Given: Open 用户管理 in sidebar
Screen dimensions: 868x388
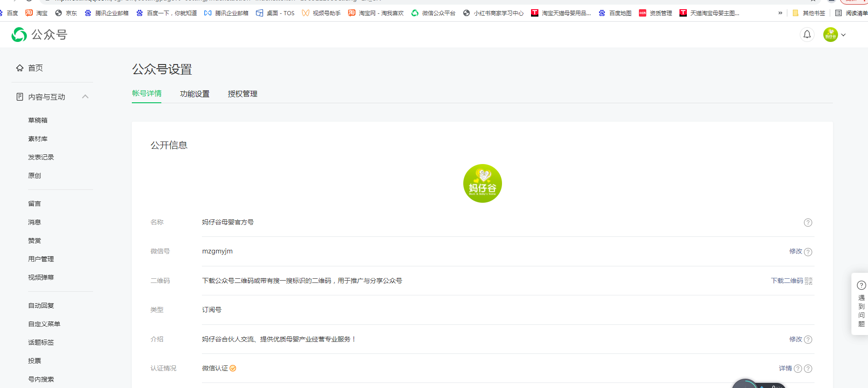Looking at the screenshot, I should pyautogui.click(x=41, y=259).
